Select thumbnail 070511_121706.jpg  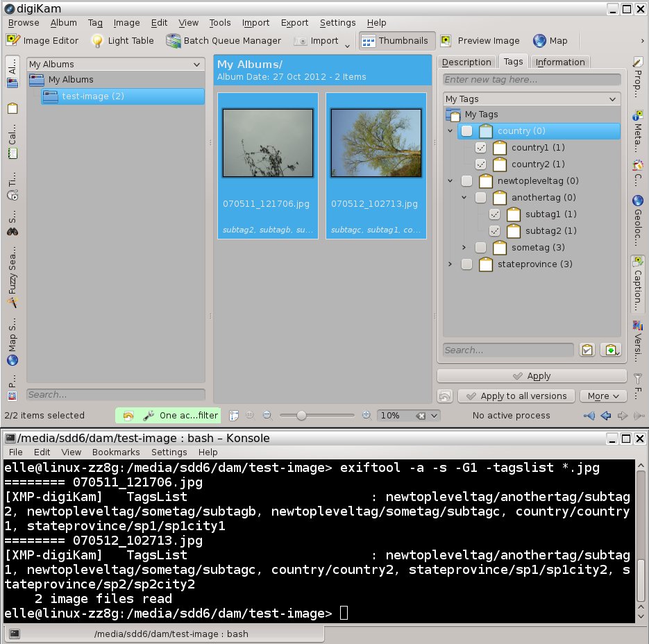pos(268,166)
